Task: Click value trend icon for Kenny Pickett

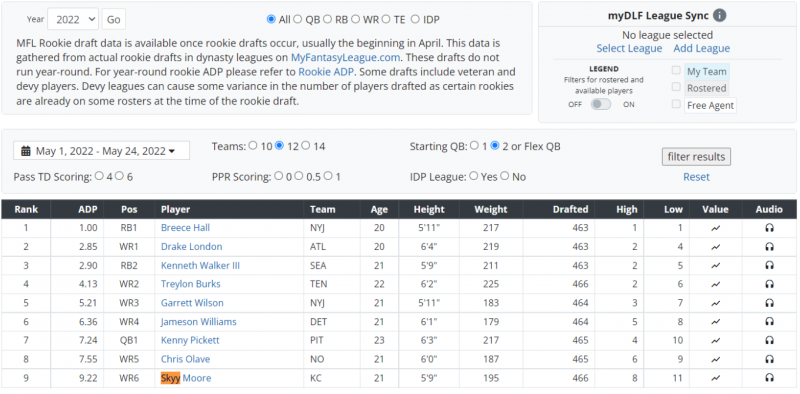Action: tap(715, 340)
